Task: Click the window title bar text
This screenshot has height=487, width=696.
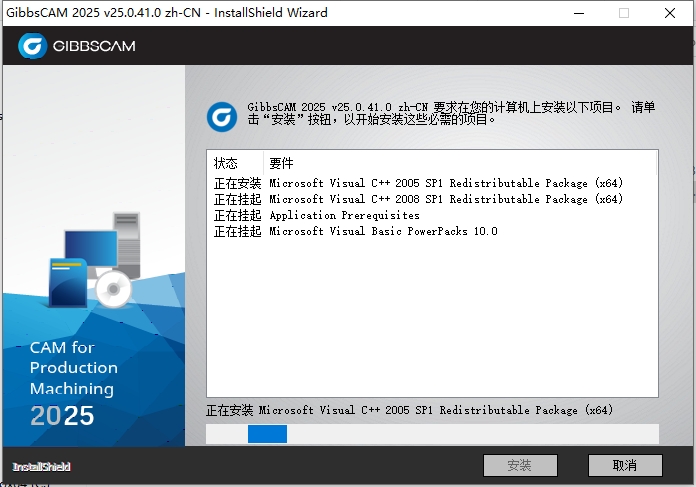Action: pyautogui.click(x=167, y=12)
